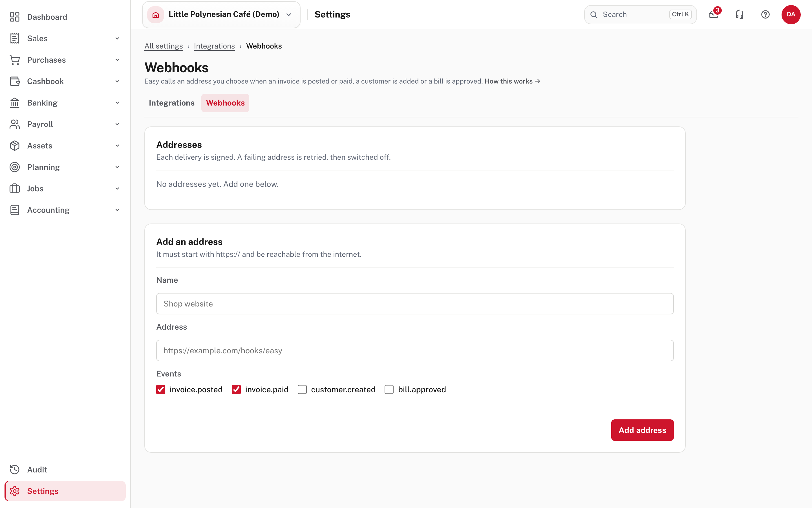Expand the Payroll menu chevron
This screenshot has height=508, width=812.
[x=117, y=124]
